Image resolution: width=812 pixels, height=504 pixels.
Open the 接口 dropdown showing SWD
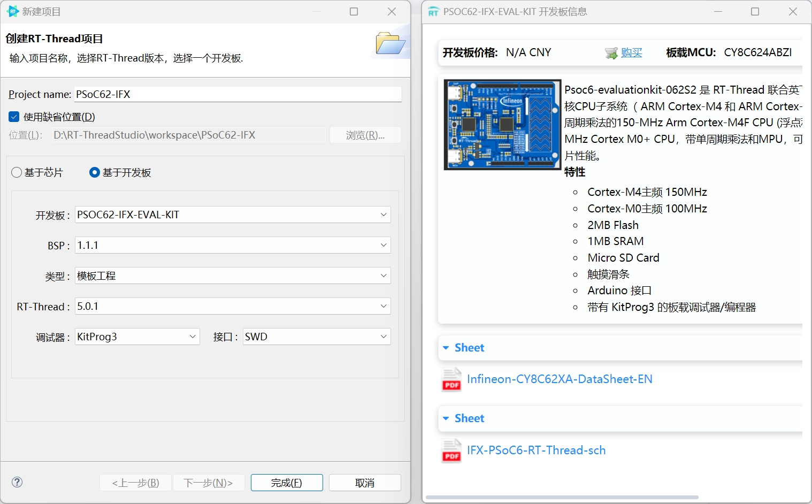(317, 337)
